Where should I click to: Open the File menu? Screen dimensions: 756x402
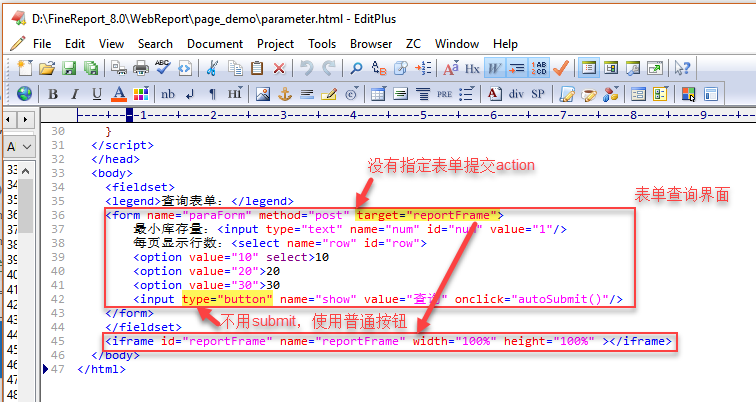click(x=42, y=44)
